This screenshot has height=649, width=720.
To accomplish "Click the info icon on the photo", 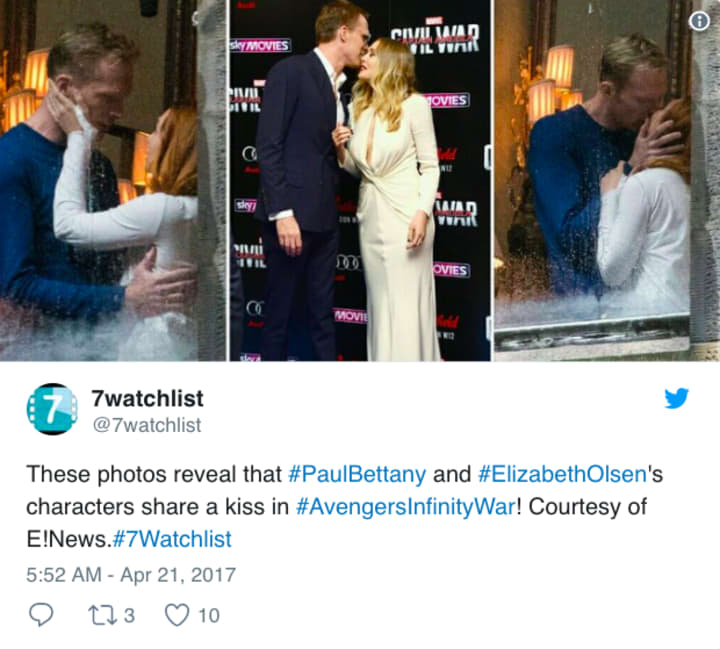I will point(699,21).
